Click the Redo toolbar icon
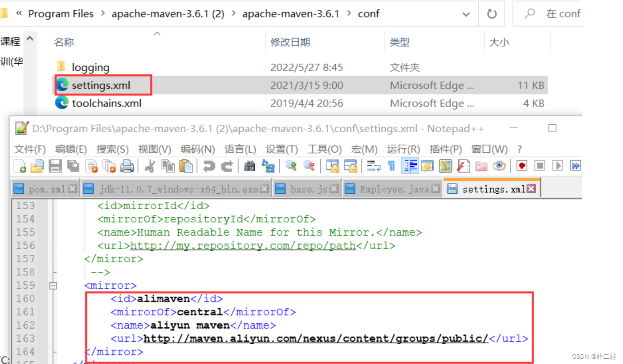 pos(227,166)
